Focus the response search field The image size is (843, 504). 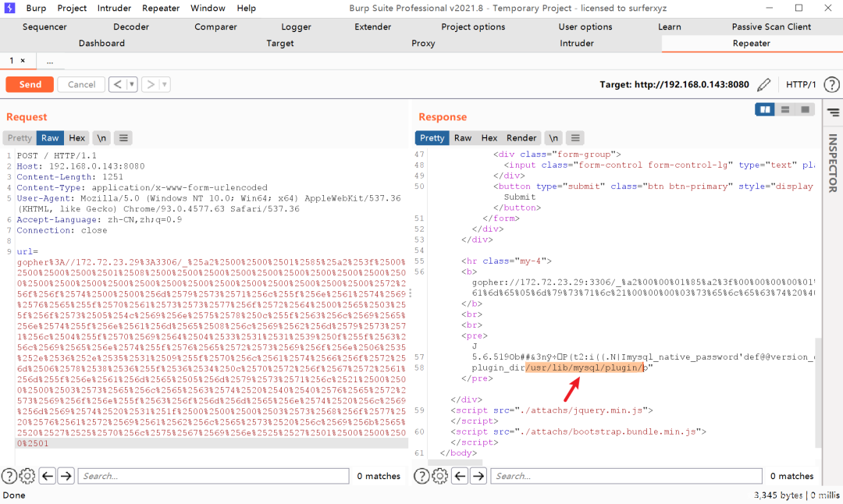626,476
